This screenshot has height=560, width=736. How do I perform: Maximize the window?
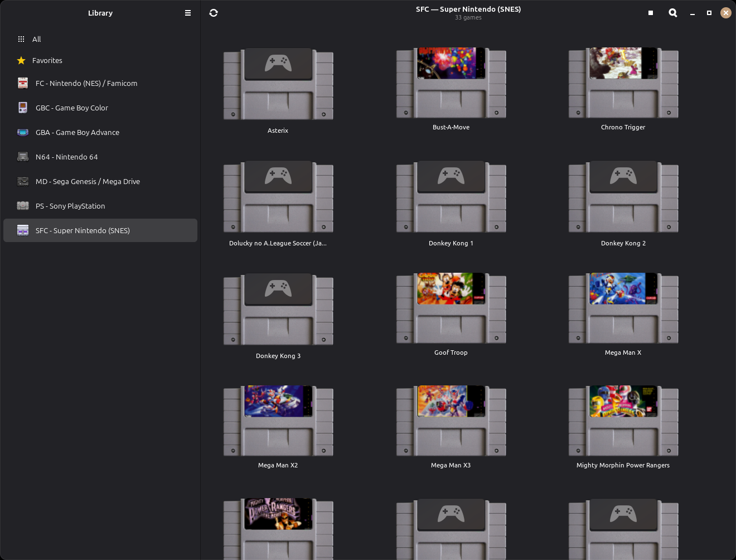[709, 13]
